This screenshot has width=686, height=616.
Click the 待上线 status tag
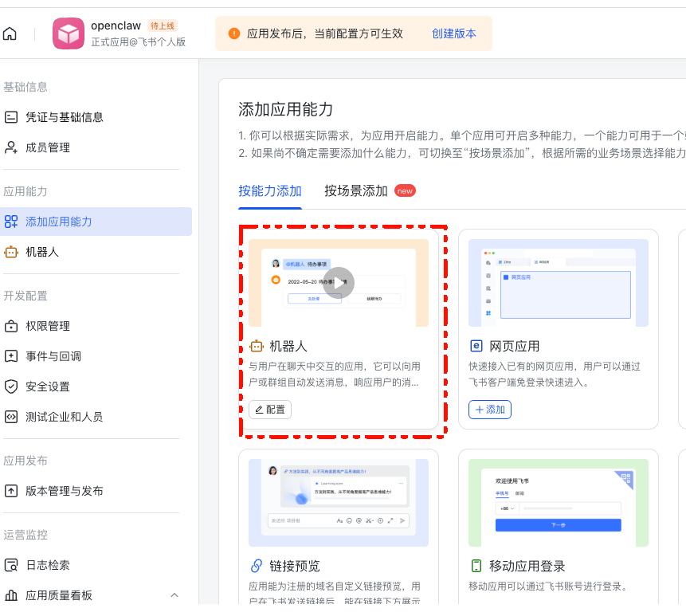pos(163,26)
